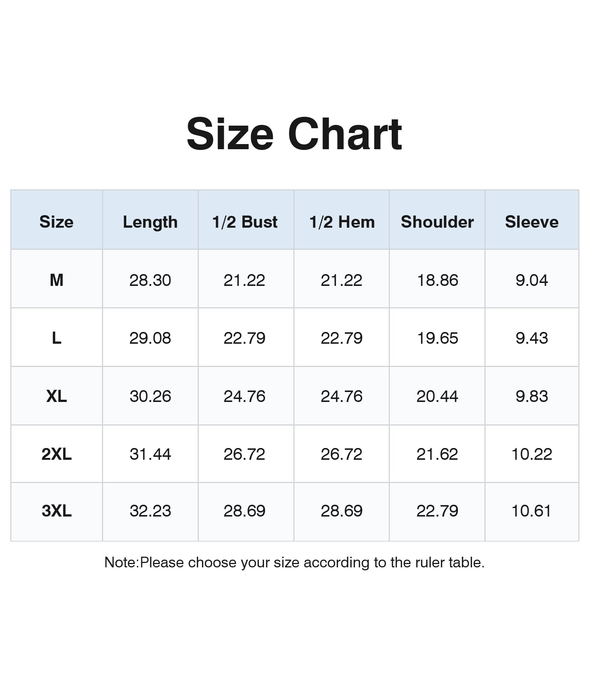This screenshot has width=589, height=700.
Task: Click the note about the ruler table
Action: tap(294, 563)
